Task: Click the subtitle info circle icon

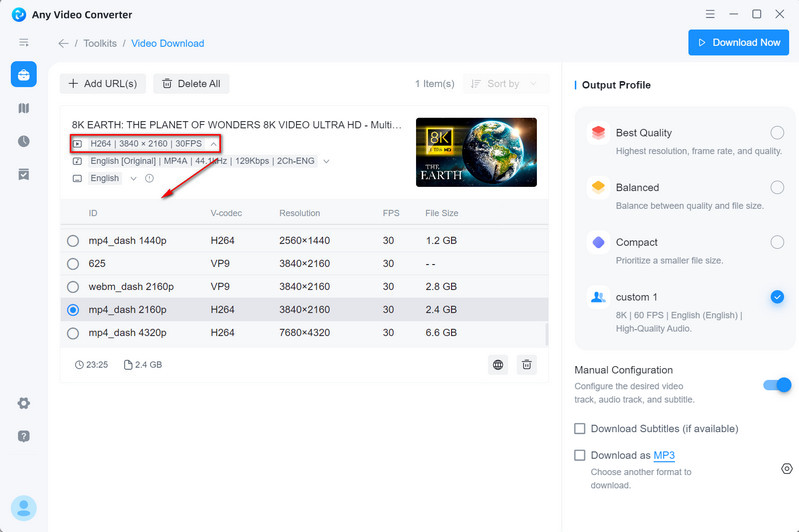Action: tap(149, 178)
